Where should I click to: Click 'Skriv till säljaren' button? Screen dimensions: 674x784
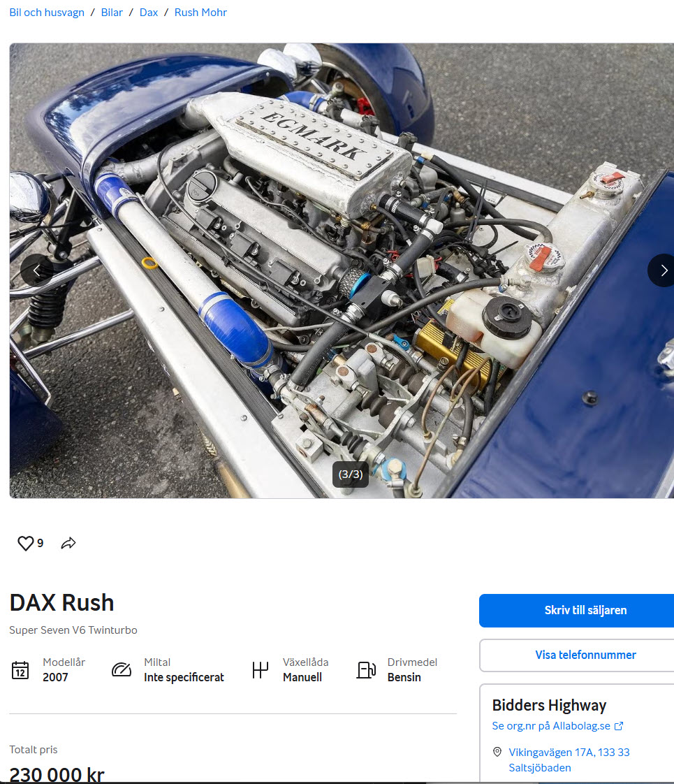[x=577, y=611]
